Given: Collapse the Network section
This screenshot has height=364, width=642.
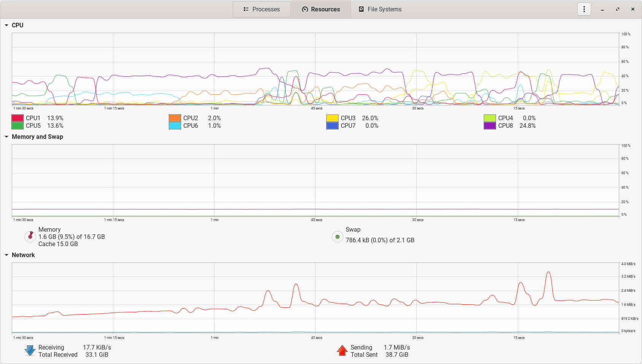Looking at the screenshot, I should [x=6, y=255].
